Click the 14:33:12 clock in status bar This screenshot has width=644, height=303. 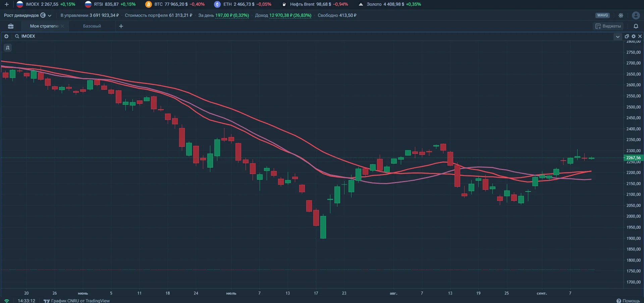[x=26, y=301]
